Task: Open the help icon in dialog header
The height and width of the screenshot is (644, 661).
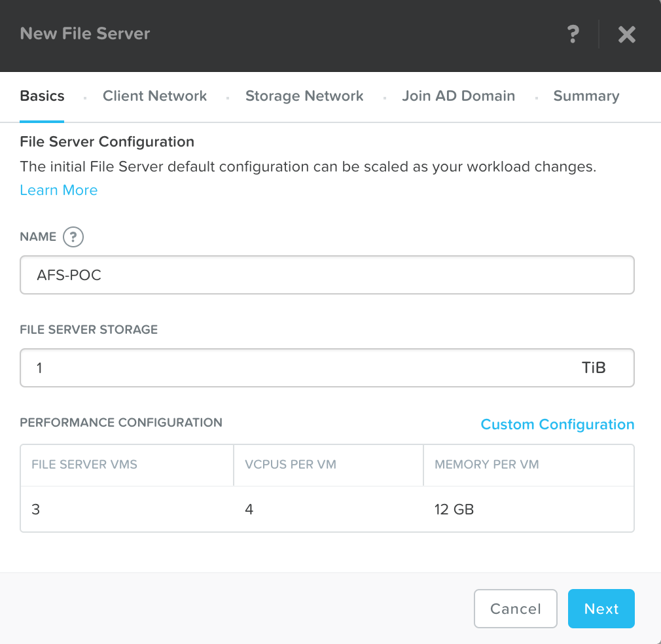Action: (573, 34)
